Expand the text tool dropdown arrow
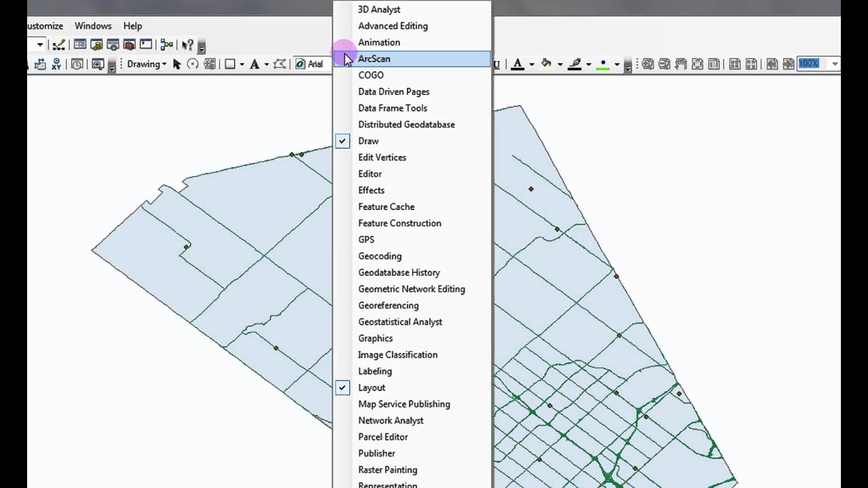The height and width of the screenshot is (488, 868). [x=267, y=64]
